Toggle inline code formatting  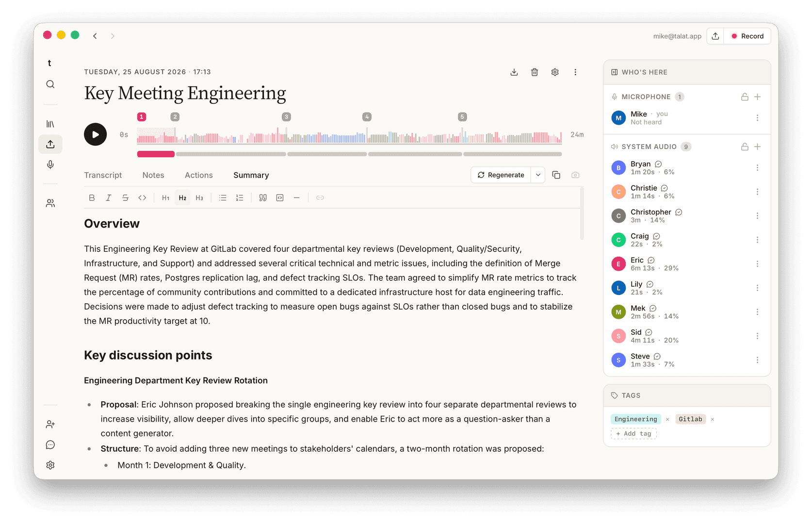coord(142,198)
